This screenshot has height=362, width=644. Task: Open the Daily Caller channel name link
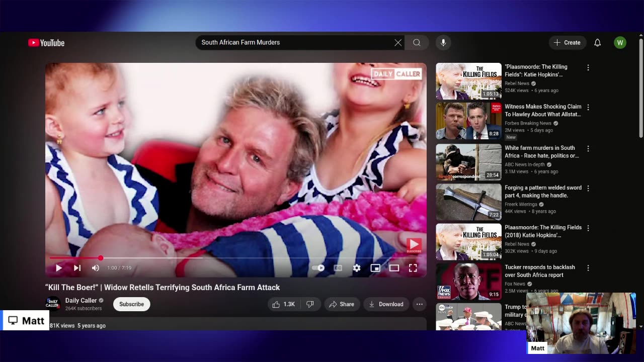81,301
